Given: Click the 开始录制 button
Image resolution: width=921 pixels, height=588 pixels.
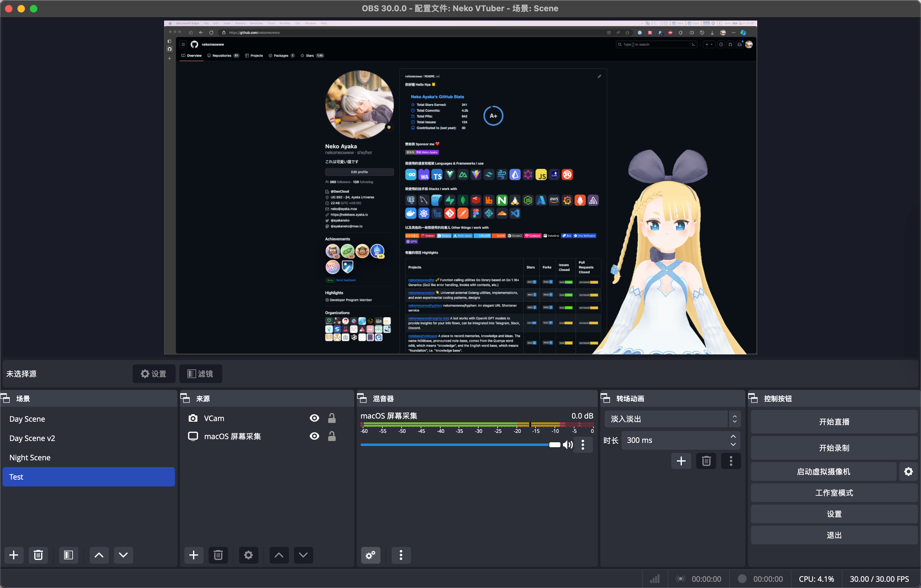Looking at the screenshot, I should 834,448.
